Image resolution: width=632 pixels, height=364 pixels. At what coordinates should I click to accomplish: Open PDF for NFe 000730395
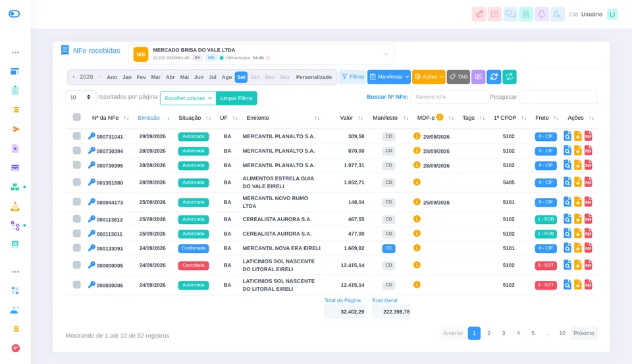click(x=588, y=165)
